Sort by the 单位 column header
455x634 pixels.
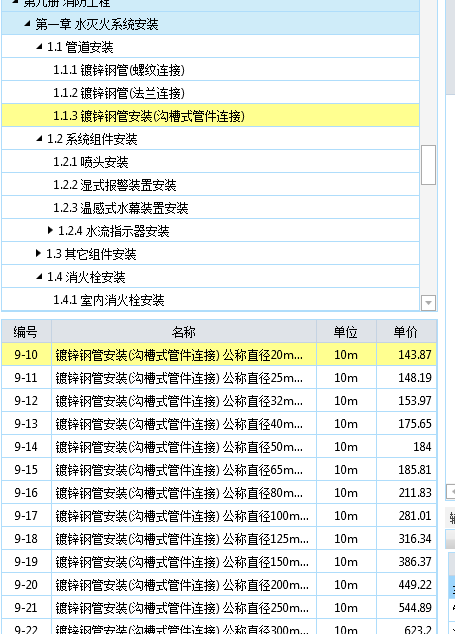click(346, 332)
